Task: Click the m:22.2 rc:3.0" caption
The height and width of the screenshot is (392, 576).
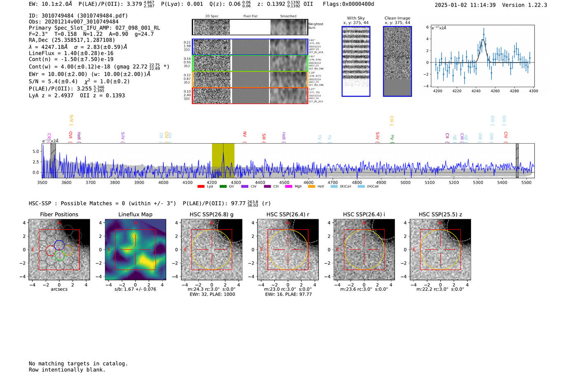Action: [x=440, y=290]
